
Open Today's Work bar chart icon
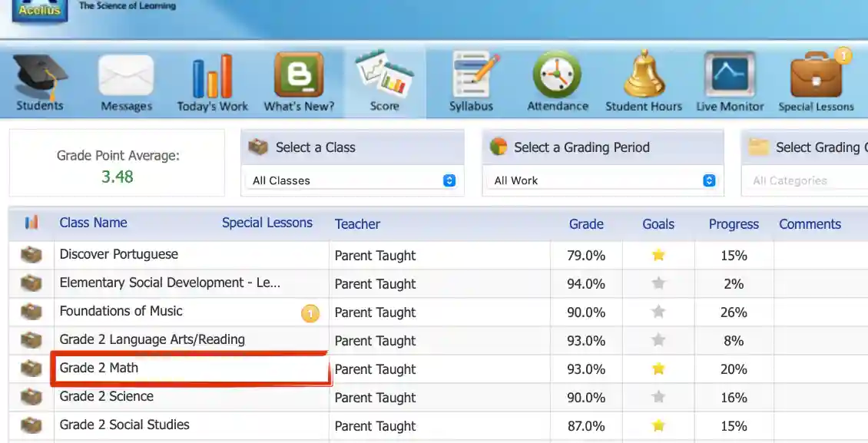click(212, 77)
